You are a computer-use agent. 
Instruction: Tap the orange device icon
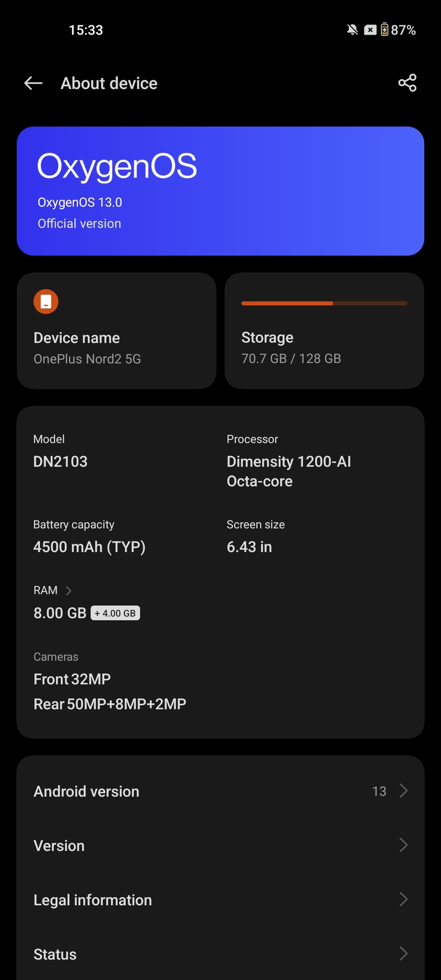click(x=46, y=302)
